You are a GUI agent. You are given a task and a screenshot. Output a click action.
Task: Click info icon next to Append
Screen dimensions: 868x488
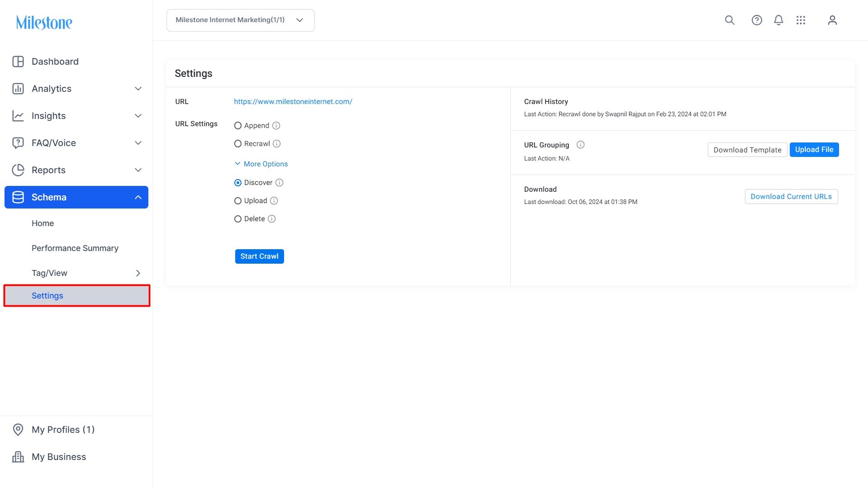tap(276, 126)
